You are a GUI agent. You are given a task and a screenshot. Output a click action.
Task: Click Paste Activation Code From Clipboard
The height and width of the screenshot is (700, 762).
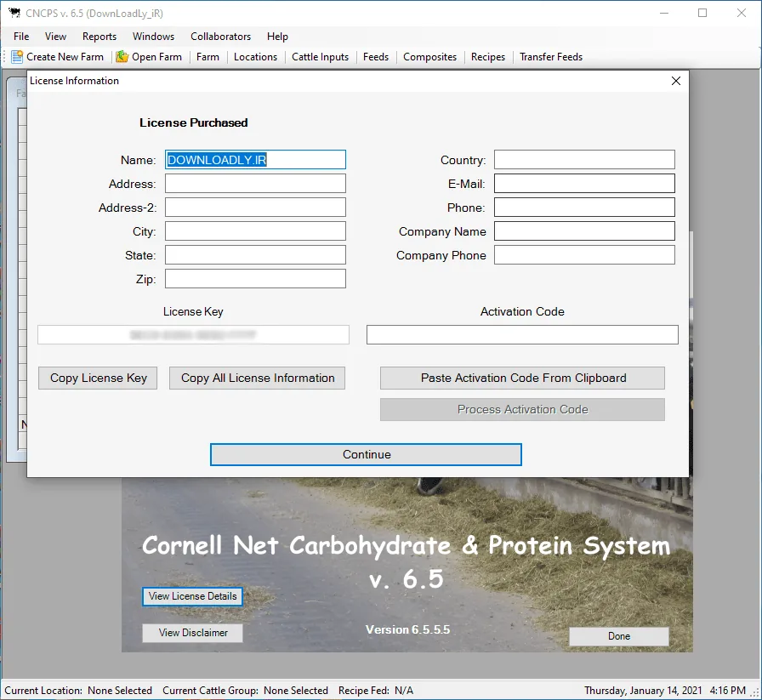523,378
